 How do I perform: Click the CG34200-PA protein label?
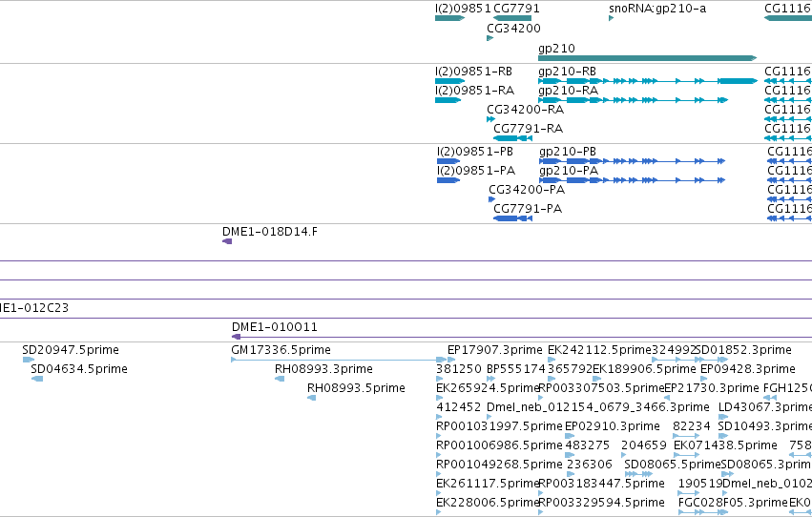pyautogui.click(x=527, y=190)
